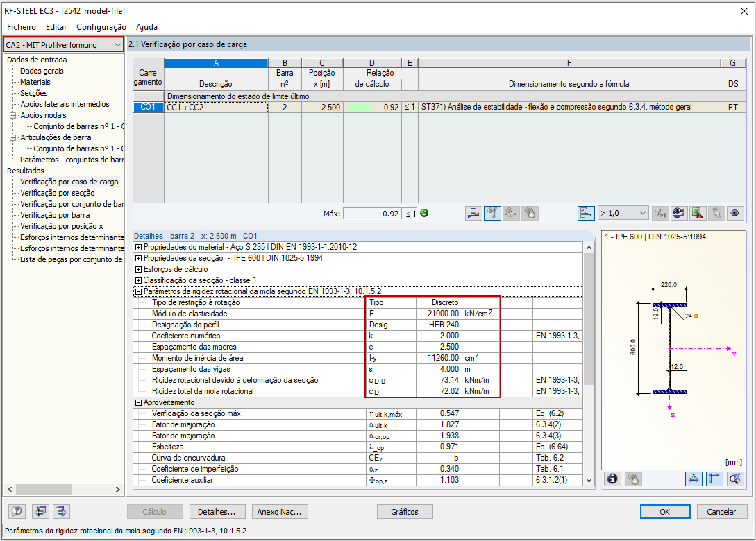Select Verificação por posição x tree item
The image size is (756, 541).
pyautogui.click(x=62, y=226)
